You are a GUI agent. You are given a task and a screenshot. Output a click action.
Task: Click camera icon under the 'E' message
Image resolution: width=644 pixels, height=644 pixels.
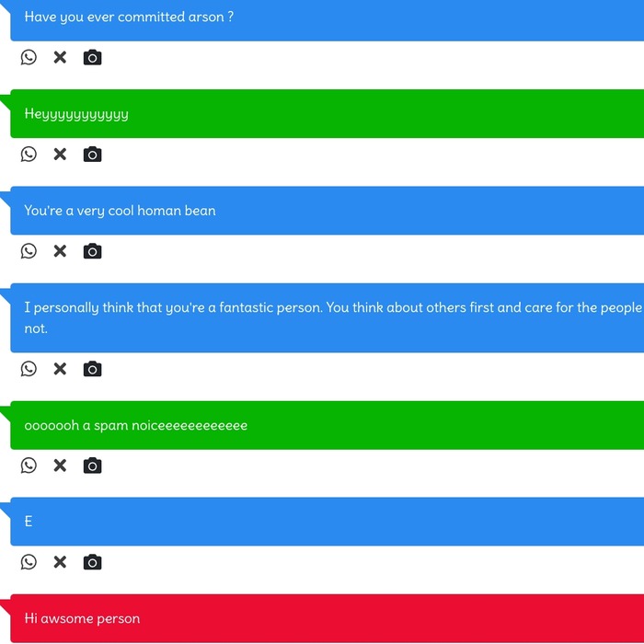click(x=92, y=562)
